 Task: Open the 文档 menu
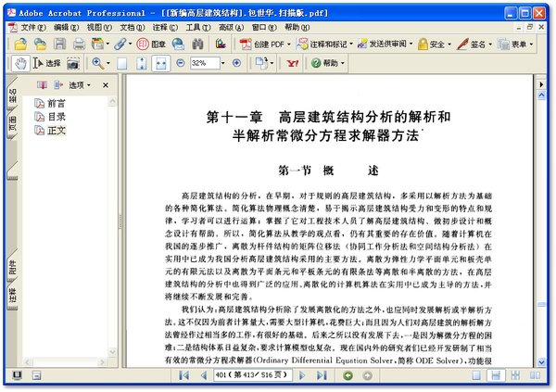point(132,27)
